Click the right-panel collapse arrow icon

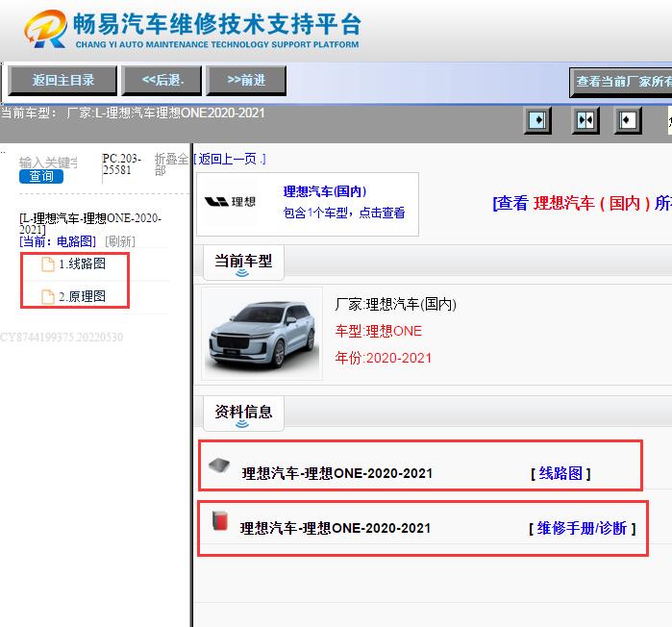(628, 120)
